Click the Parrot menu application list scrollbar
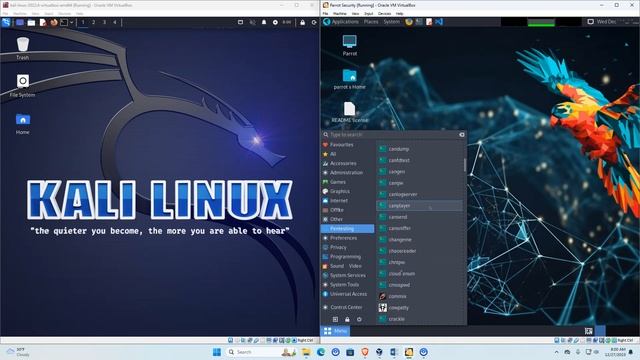 [x=464, y=165]
